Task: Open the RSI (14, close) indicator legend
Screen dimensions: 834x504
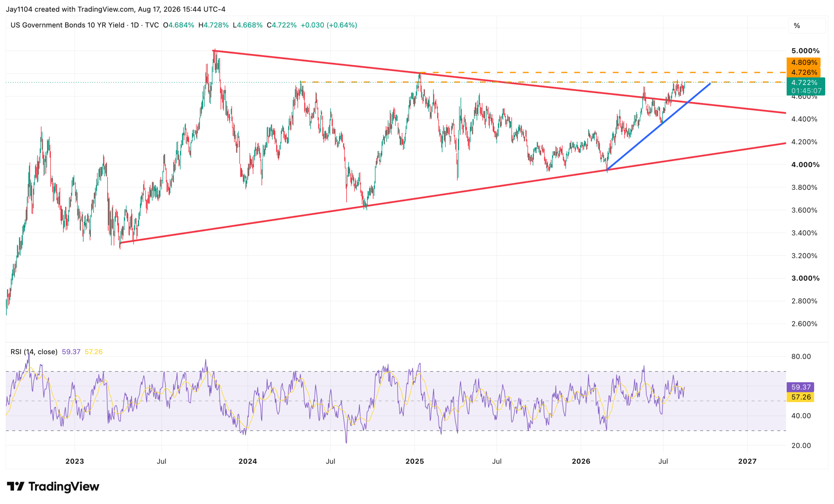Action: click(x=34, y=352)
